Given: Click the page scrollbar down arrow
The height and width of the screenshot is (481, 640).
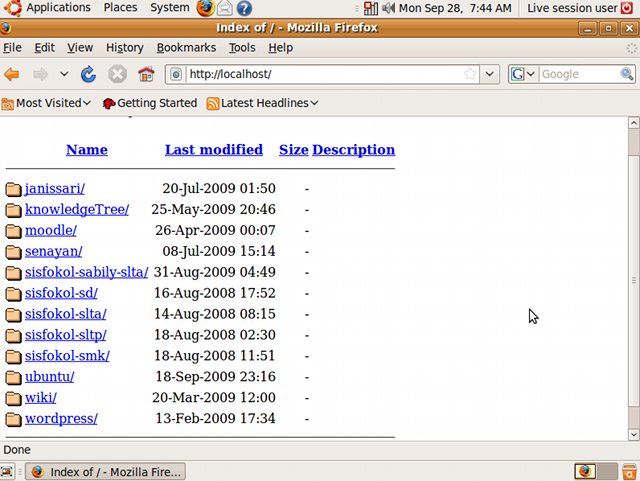Looking at the screenshot, I should click(x=633, y=434).
